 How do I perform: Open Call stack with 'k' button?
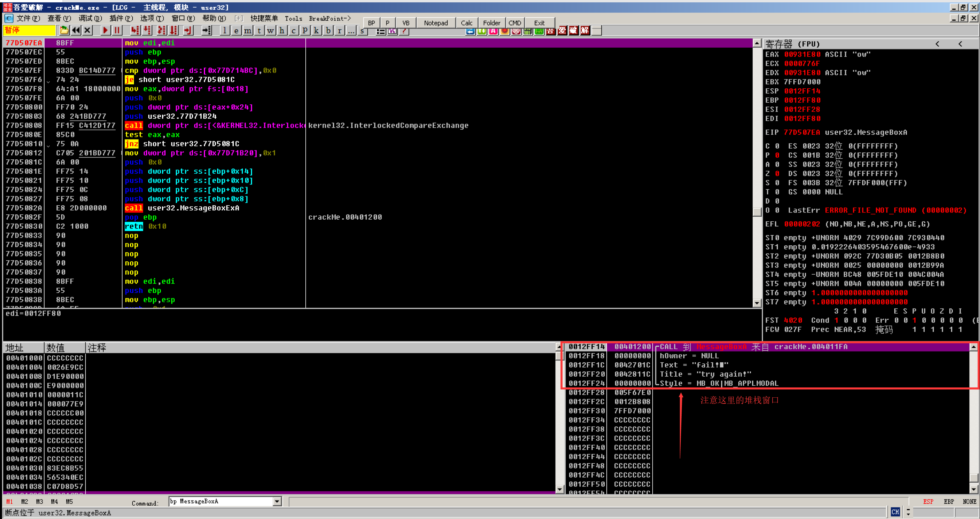coord(316,30)
